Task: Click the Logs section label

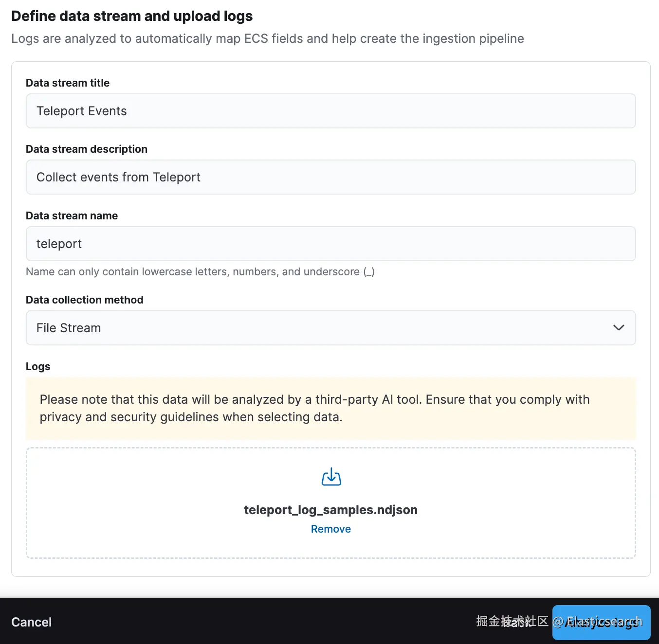Action: pos(38,366)
